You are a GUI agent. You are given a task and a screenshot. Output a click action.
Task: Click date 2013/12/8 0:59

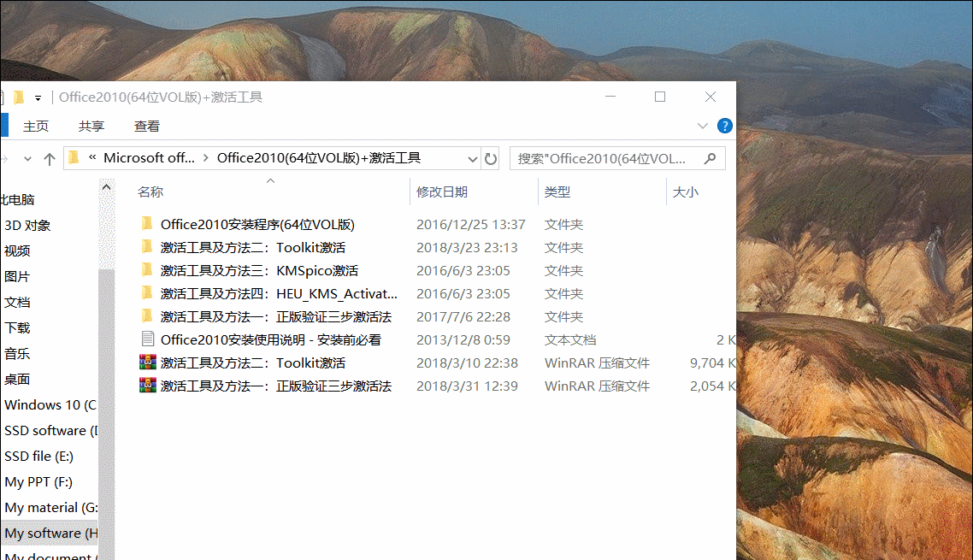tap(463, 339)
